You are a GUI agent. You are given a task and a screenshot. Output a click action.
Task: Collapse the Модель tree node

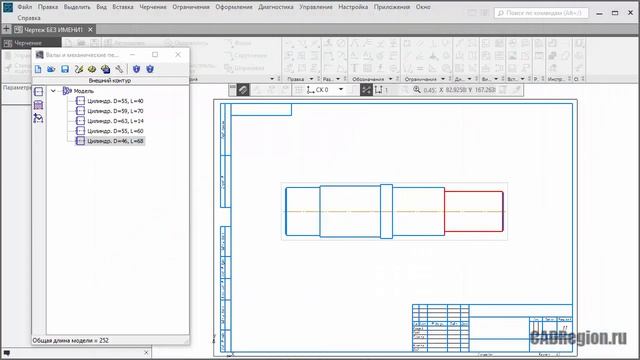(53, 91)
